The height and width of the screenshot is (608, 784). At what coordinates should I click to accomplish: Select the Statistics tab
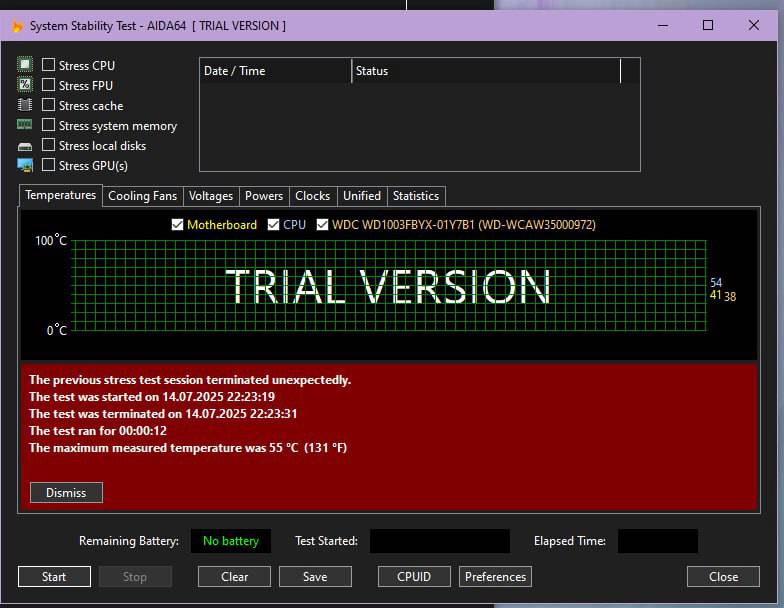415,196
